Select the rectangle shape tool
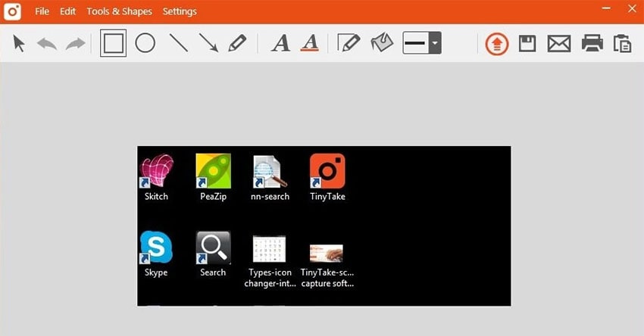The height and width of the screenshot is (336, 644). (114, 43)
